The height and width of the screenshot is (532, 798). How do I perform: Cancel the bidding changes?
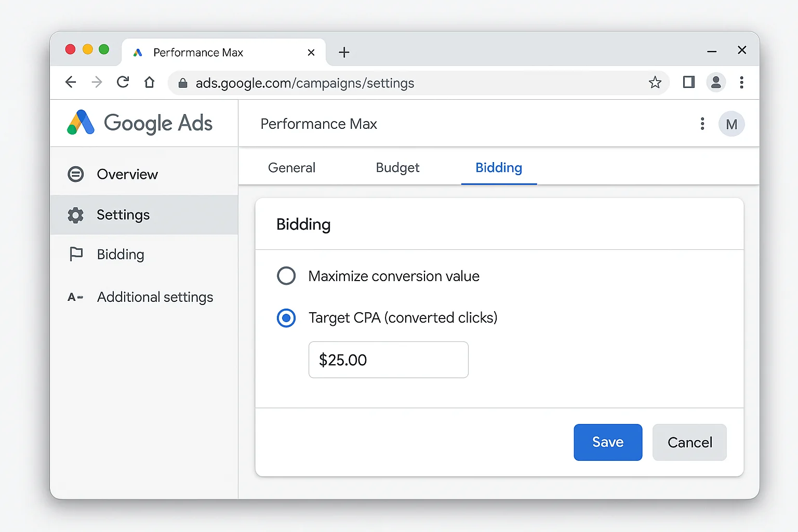pos(689,442)
